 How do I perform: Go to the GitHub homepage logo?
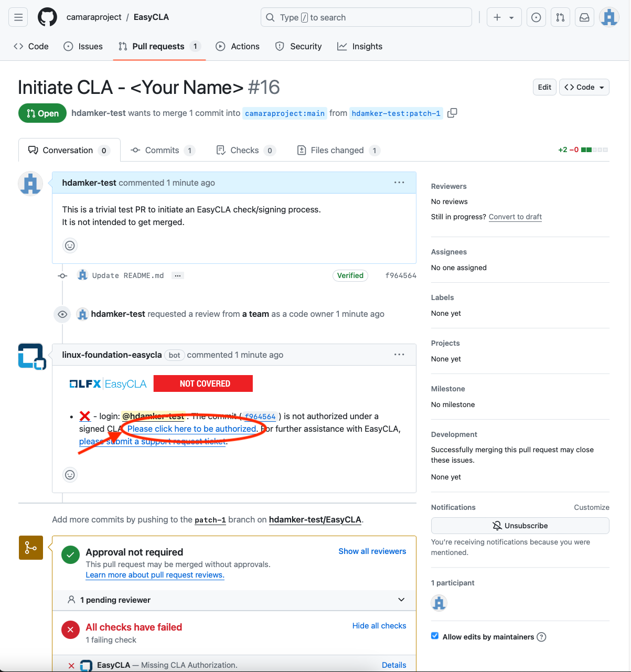click(x=47, y=17)
